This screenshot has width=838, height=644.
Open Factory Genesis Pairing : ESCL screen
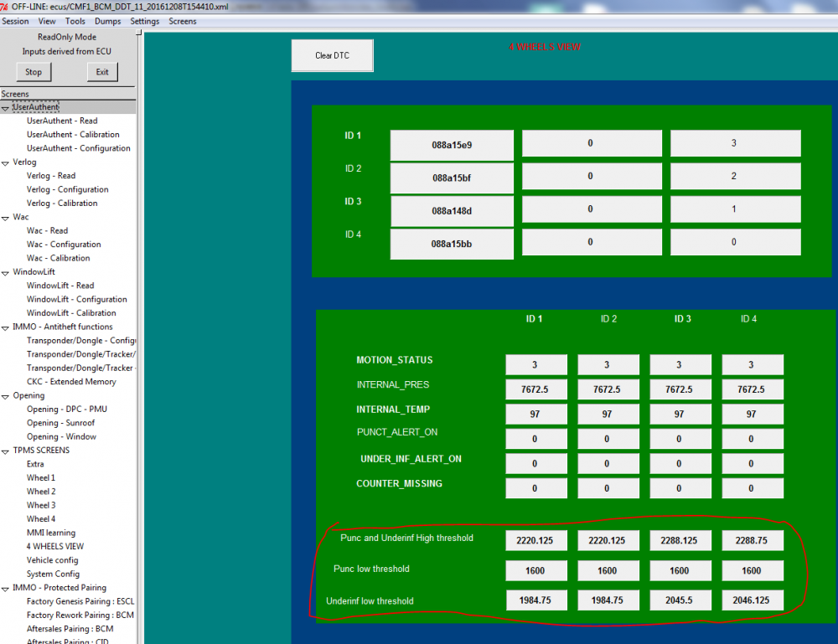(x=80, y=601)
